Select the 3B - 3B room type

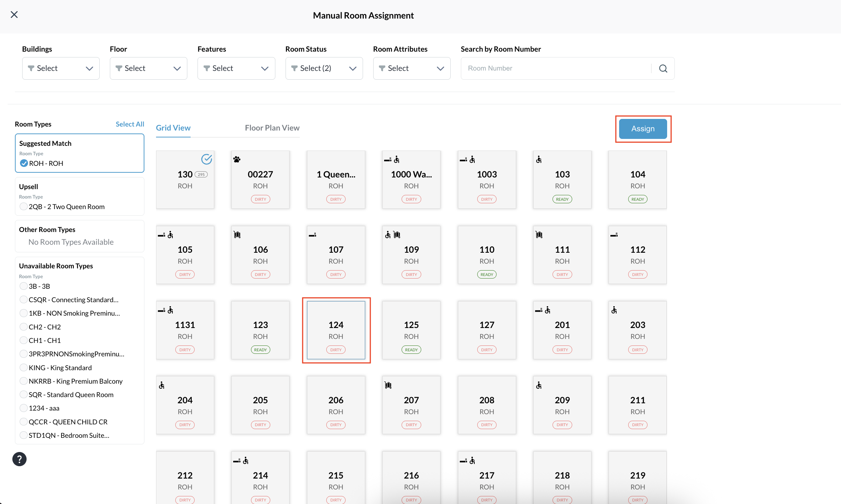pyautogui.click(x=24, y=286)
